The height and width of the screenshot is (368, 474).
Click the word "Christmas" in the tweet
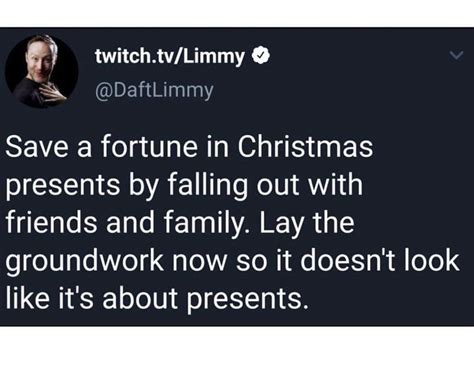(305, 147)
